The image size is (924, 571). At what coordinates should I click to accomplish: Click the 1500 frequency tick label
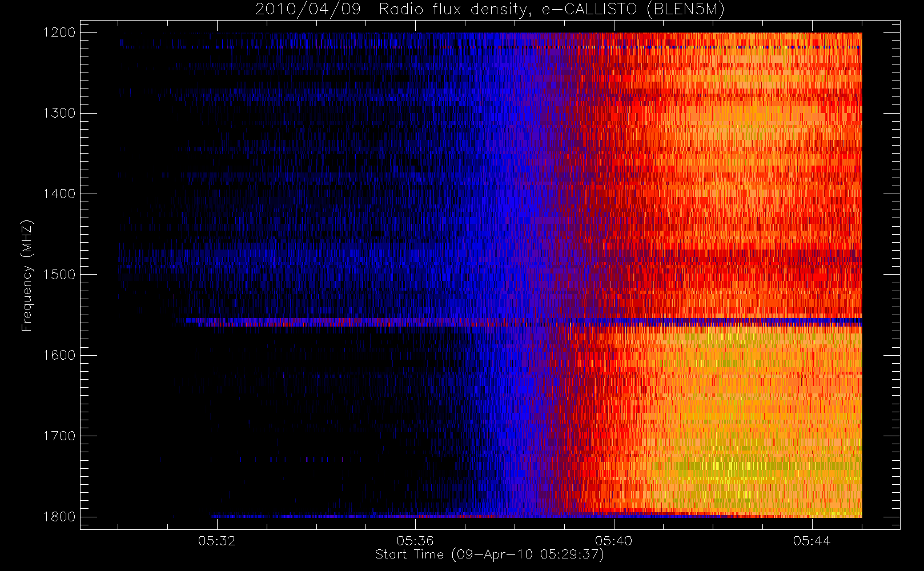pyautogui.click(x=59, y=275)
